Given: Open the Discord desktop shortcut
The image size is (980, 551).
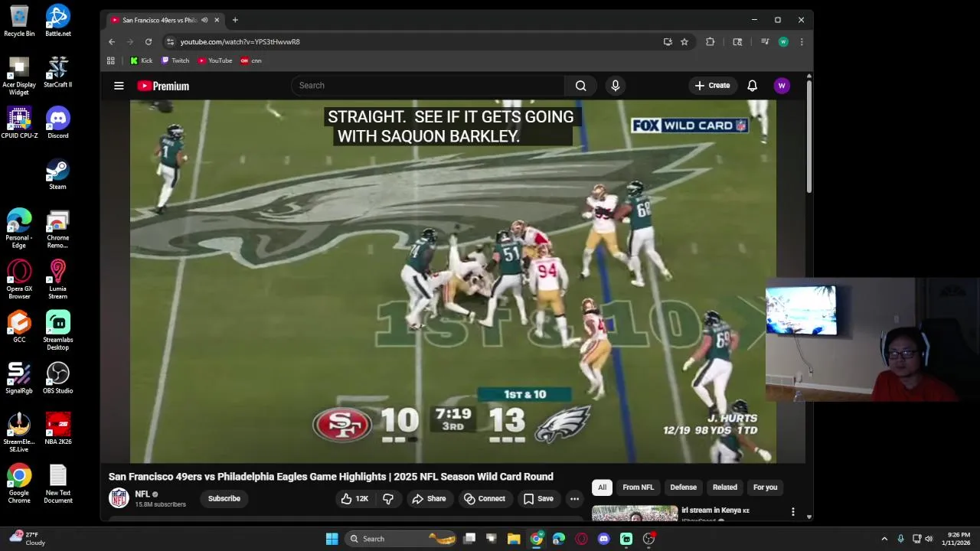Looking at the screenshot, I should pos(57,124).
